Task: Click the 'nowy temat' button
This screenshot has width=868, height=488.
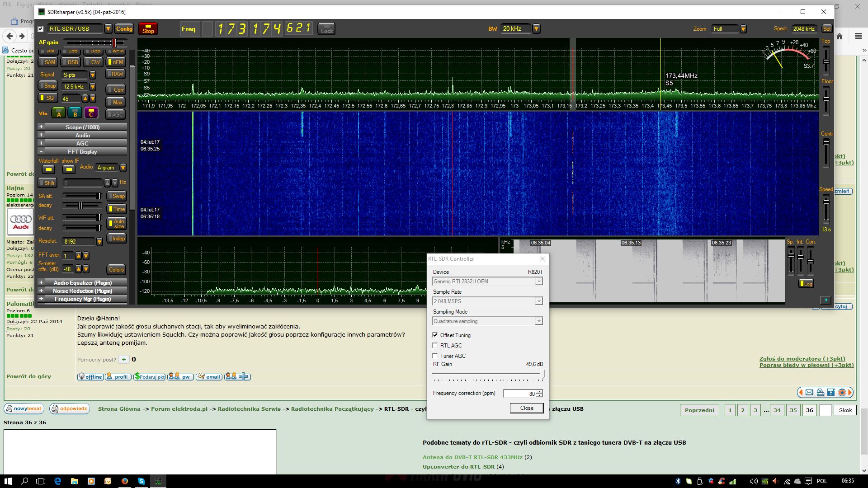Action: pyautogui.click(x=24, y=408)
